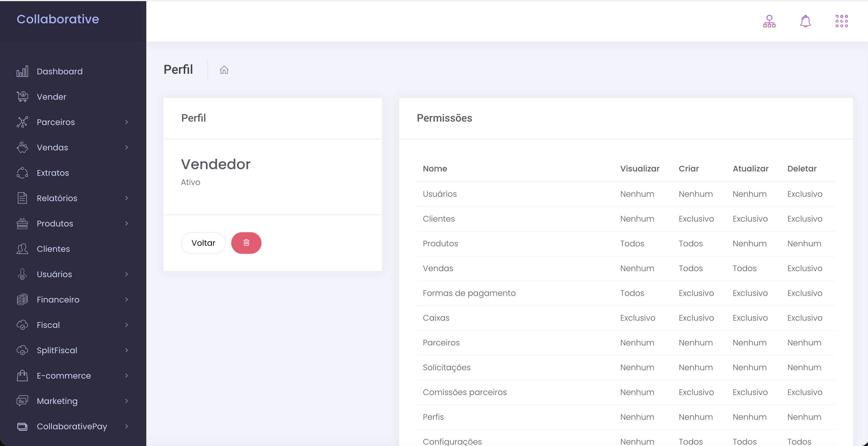868x446 pixels.
Task: Select the Produtos row name in permissions table
Action: (x=440, y=243)
